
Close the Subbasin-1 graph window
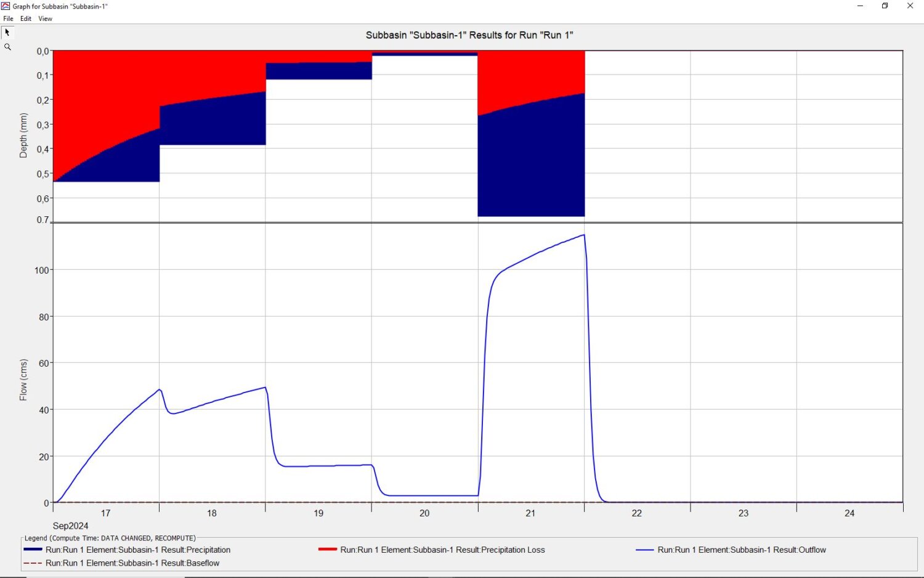click(910, 6)
